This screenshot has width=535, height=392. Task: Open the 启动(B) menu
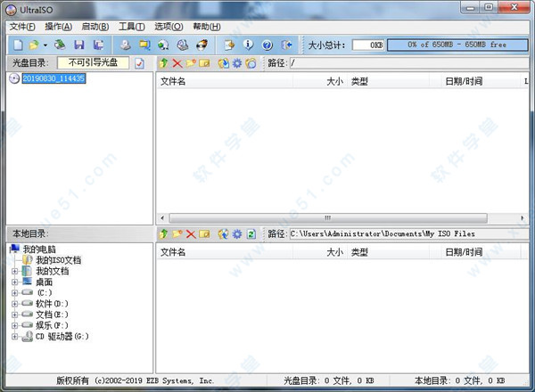95,27
